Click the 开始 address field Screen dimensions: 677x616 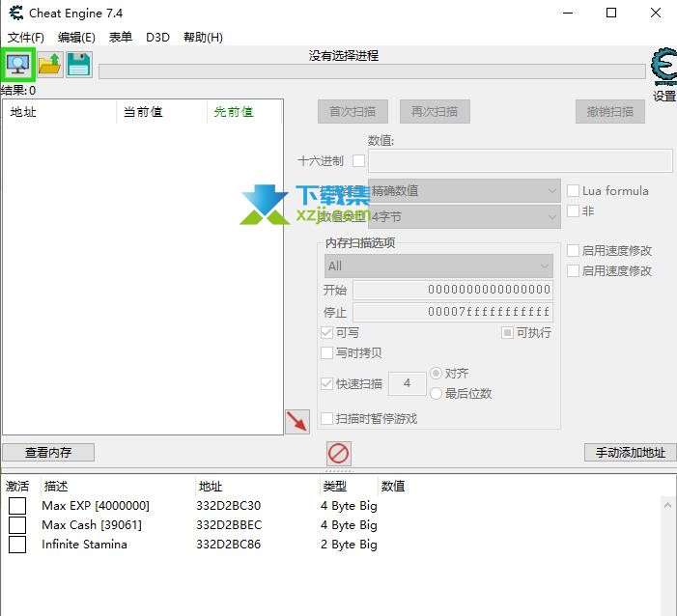(x=453, y=290)
